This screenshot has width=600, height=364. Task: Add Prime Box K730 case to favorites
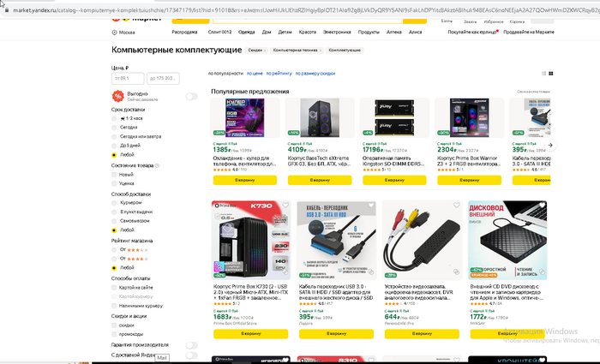(x=285, y=206)
